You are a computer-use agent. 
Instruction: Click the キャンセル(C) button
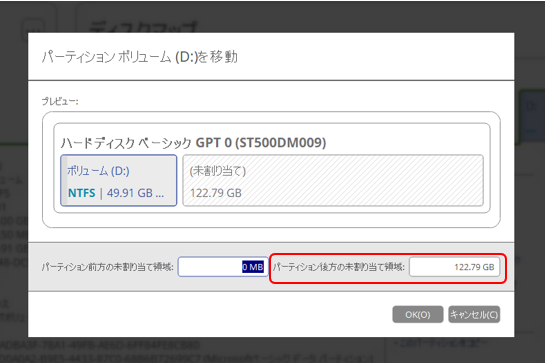click(x=474, y=315)
